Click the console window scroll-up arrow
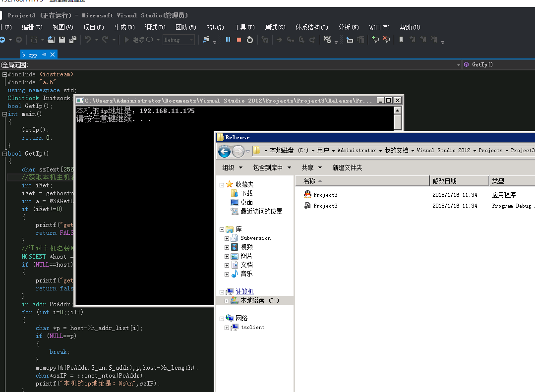The height and width of the screenshot is (392, 535). [397, 111]
